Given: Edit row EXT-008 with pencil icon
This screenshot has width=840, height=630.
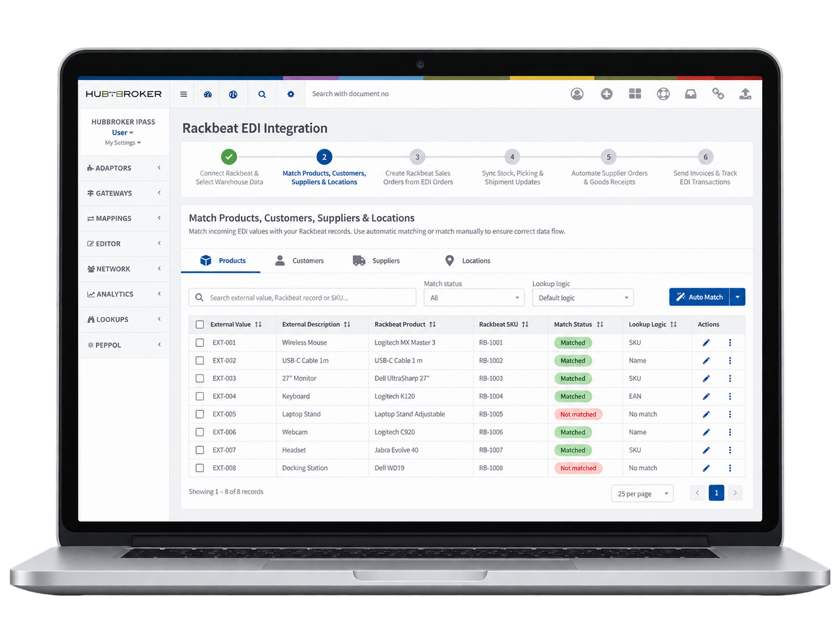Looking at the screenshot, I should pyautogui.click(x=706, y=468).
